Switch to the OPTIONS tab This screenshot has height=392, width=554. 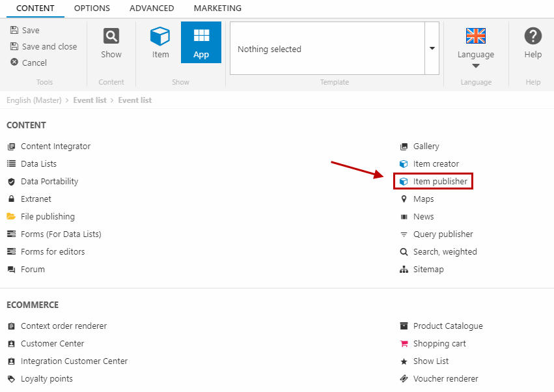(92, 8)
